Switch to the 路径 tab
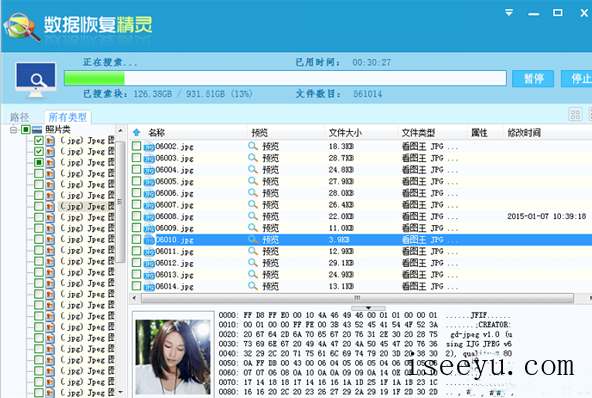 (20, 117)
